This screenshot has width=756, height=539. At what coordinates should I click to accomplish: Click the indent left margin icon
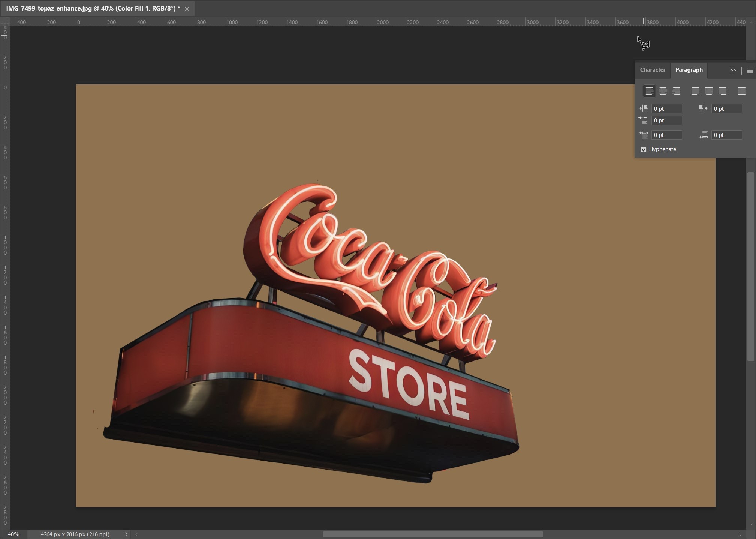pos(643,108)
